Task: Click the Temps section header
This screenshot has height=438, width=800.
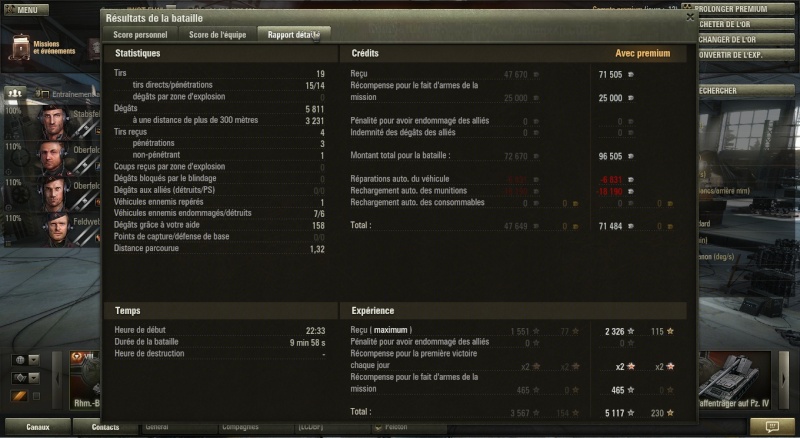Action: [x=128, y=310]
